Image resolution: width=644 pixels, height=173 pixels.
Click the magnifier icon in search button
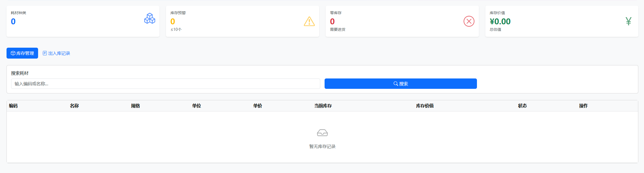point(396,84)
